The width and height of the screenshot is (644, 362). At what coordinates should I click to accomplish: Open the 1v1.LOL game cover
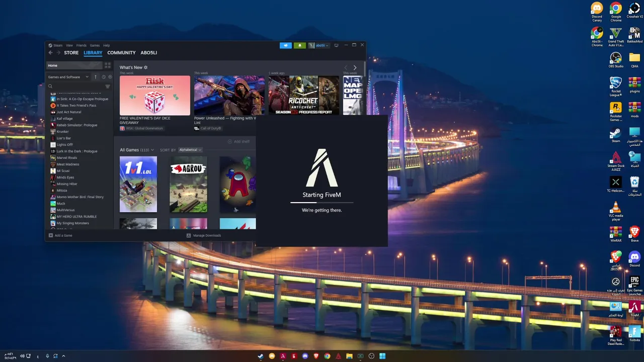138,184
